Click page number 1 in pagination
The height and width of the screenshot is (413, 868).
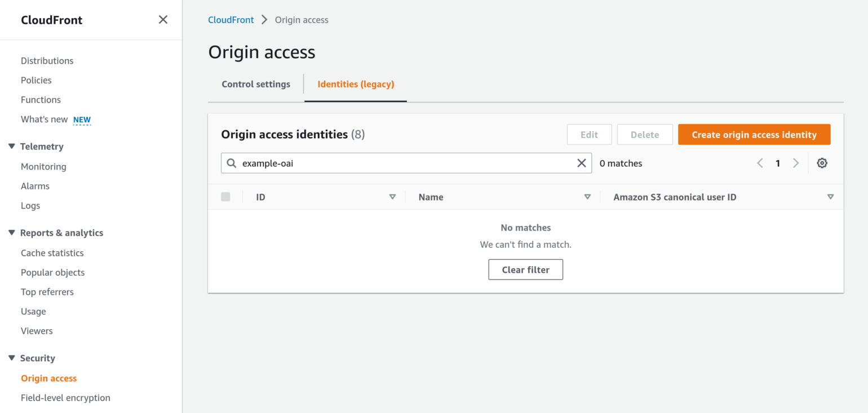tap(778, 163)
